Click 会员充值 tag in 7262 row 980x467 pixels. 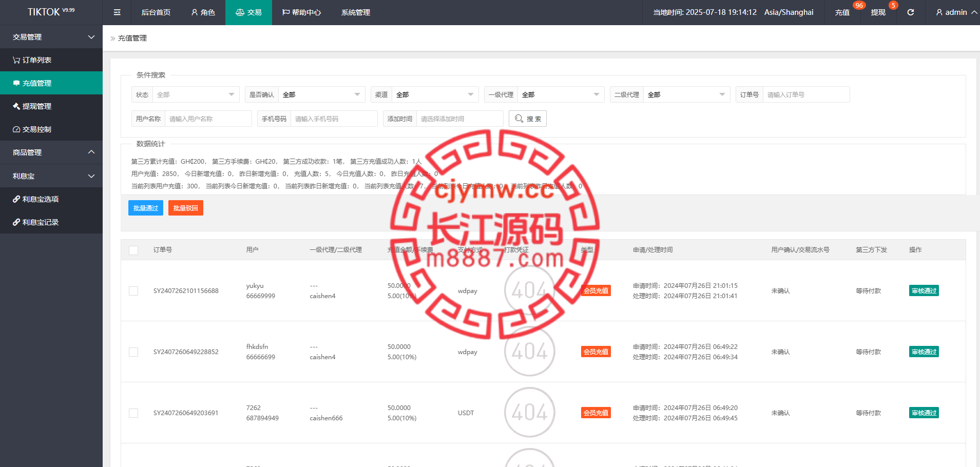[x=596, y=413]
